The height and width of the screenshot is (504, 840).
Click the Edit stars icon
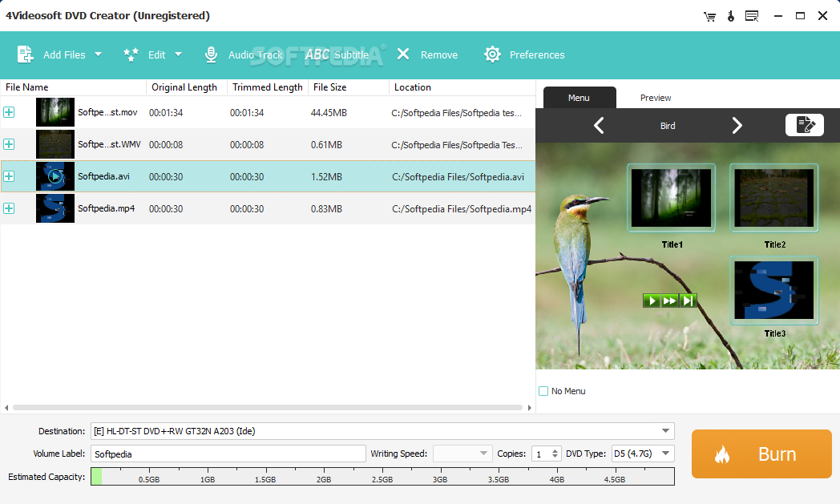[131, 54]
